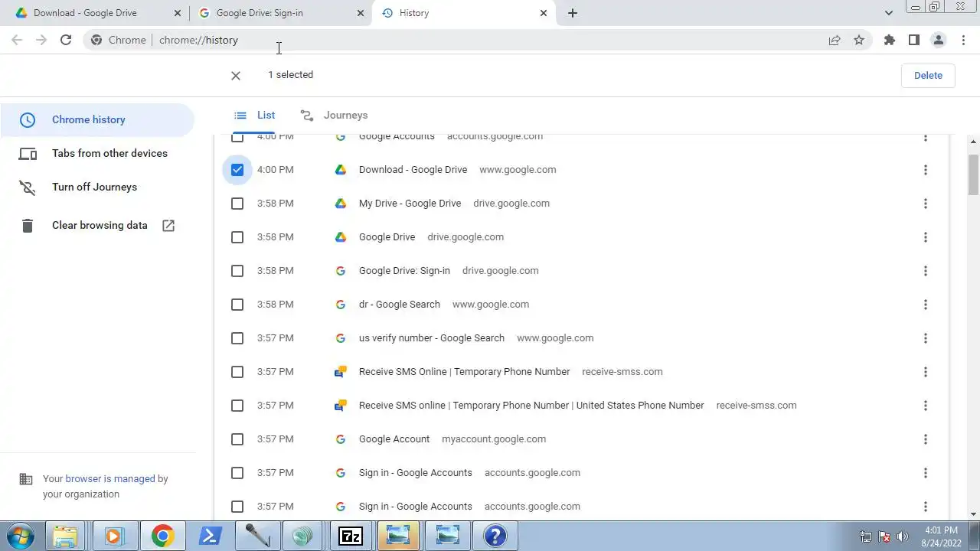This screenshot has width=980, height=551.
Task: Click the volume speaker tray icon
Action: tap(903, 536)
